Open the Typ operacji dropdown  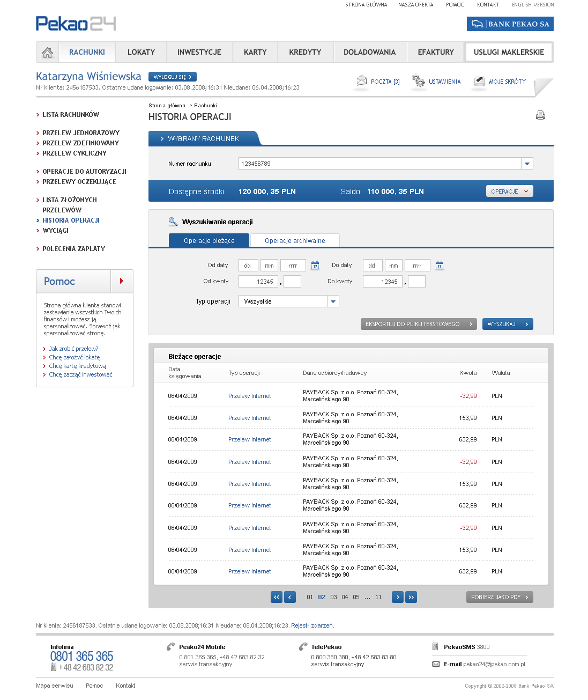coord(333,301)
